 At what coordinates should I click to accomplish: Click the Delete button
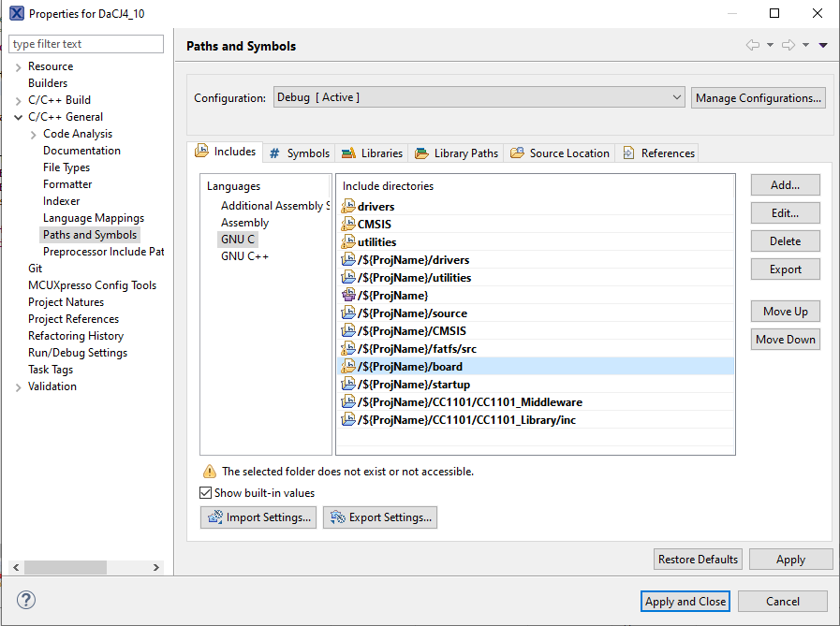(786, 241)
